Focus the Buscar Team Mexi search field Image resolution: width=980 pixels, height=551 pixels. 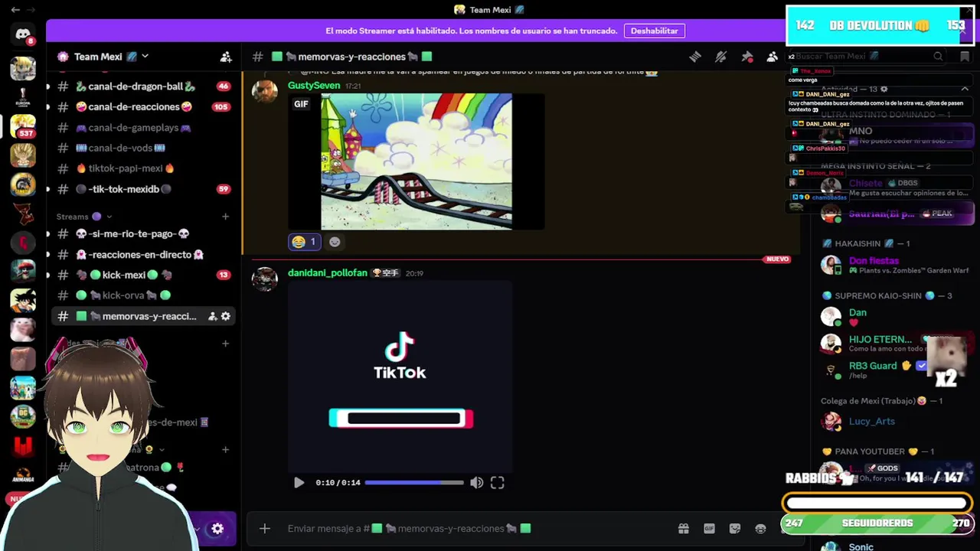869,57
